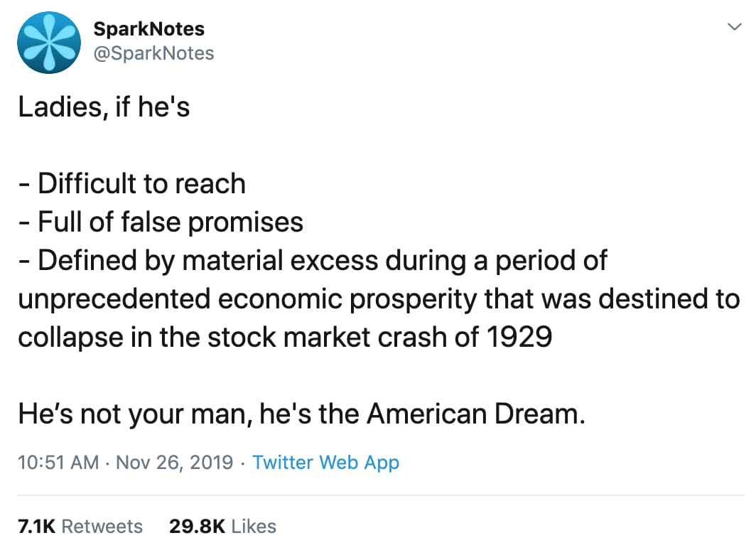View the 7.1K Retweets list
The width and height of the screenshot is (756, 555).
80,527
